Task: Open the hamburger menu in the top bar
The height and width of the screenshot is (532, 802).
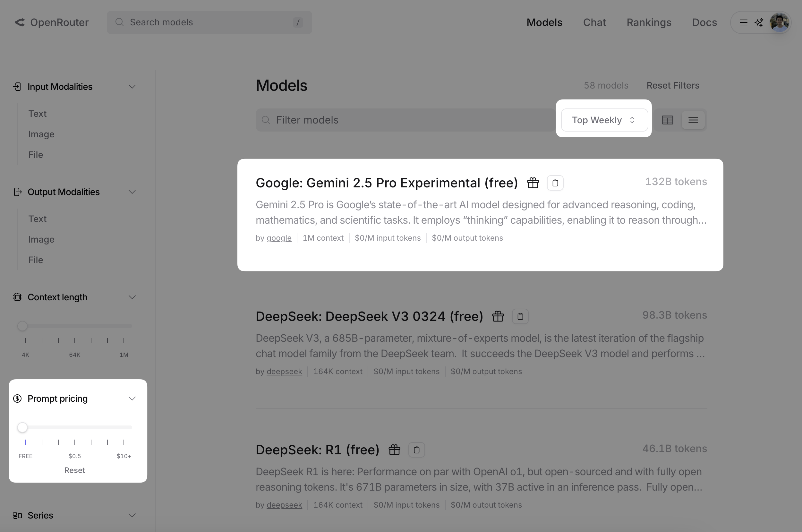Action: tap(743, 22)
